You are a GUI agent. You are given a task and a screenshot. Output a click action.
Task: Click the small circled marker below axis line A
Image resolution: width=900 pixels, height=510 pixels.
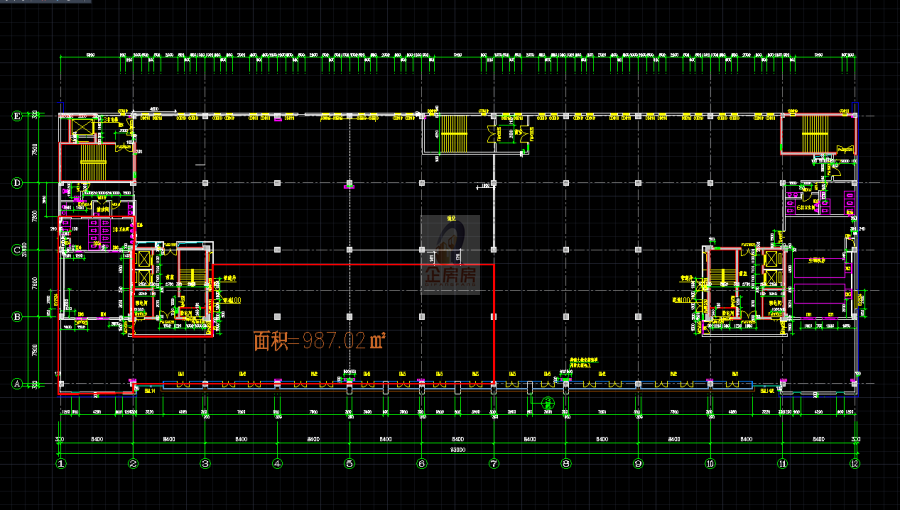pyautogui.click(x=547, y=402)
